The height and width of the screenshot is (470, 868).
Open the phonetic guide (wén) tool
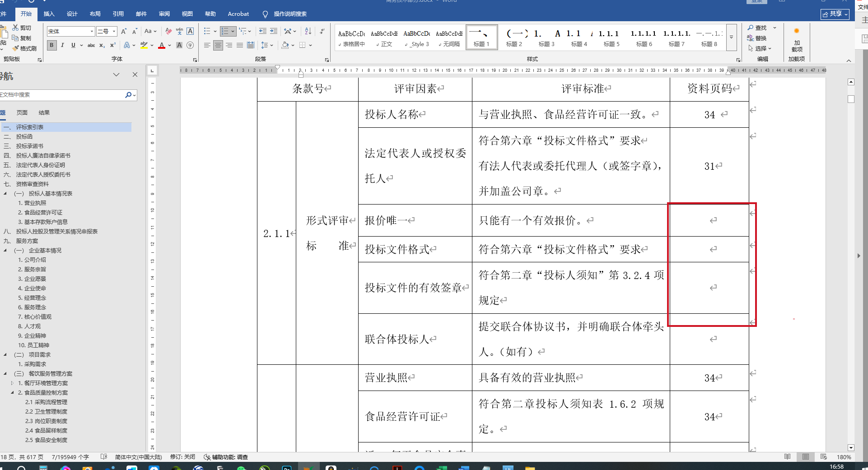pos(179,31)
